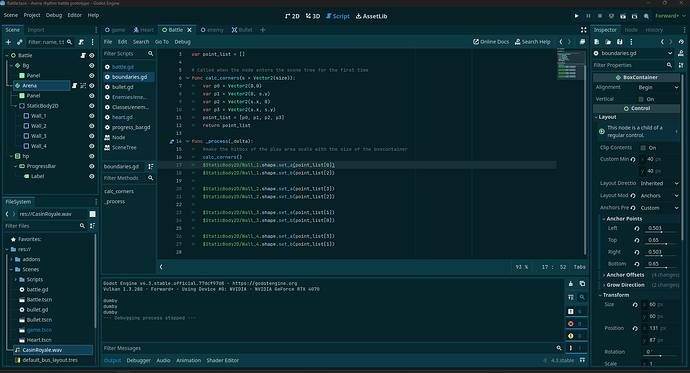Viewport: 690px width, 373px height.
Task: Open the Anchors Preset dropdown
Action: pyautogui.click(x=659, y=208)
